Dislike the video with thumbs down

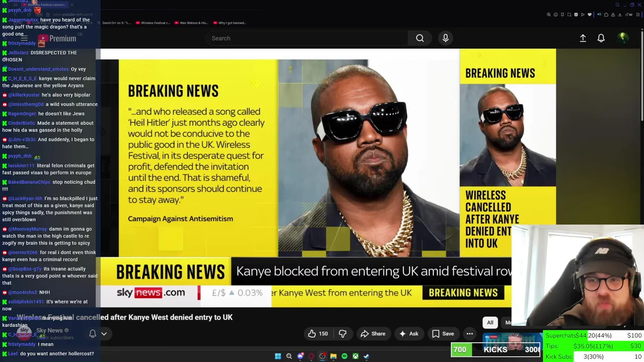(x=343, y=334)
